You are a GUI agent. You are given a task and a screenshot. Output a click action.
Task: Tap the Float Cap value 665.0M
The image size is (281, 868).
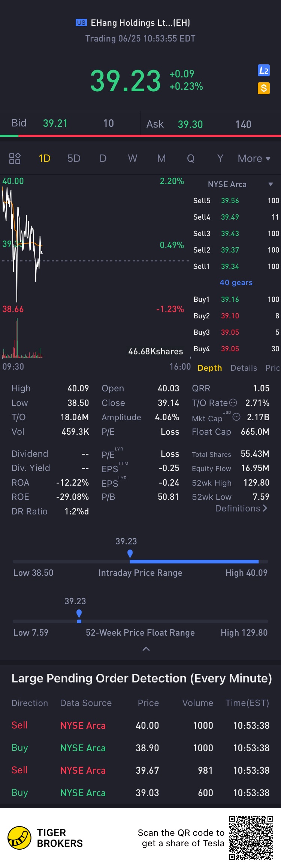point(255,431)
